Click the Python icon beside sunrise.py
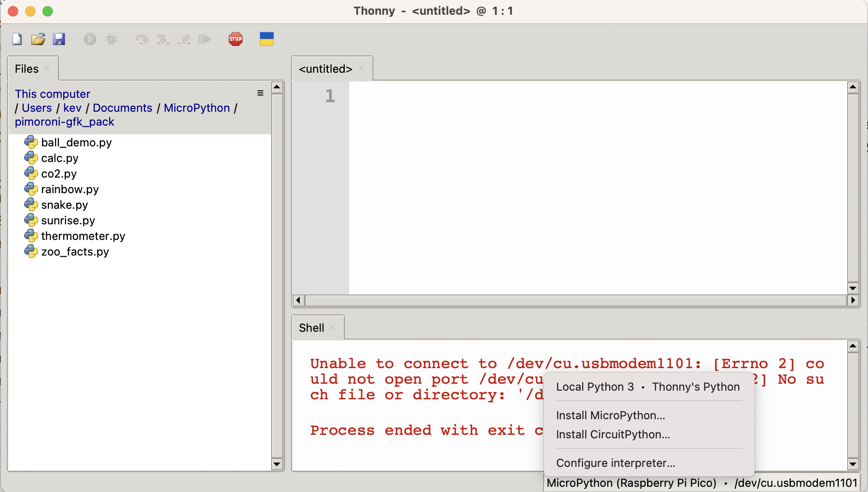 (31, 220)
